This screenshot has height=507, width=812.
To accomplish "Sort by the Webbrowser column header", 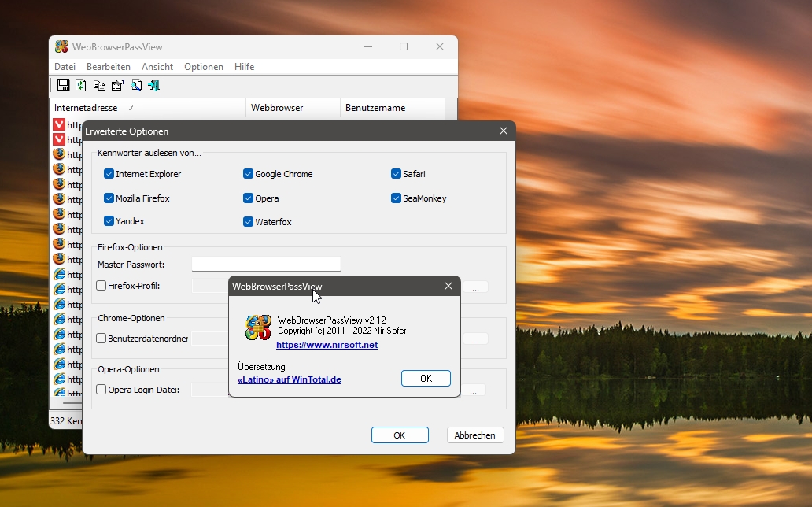I will [293, 108].
